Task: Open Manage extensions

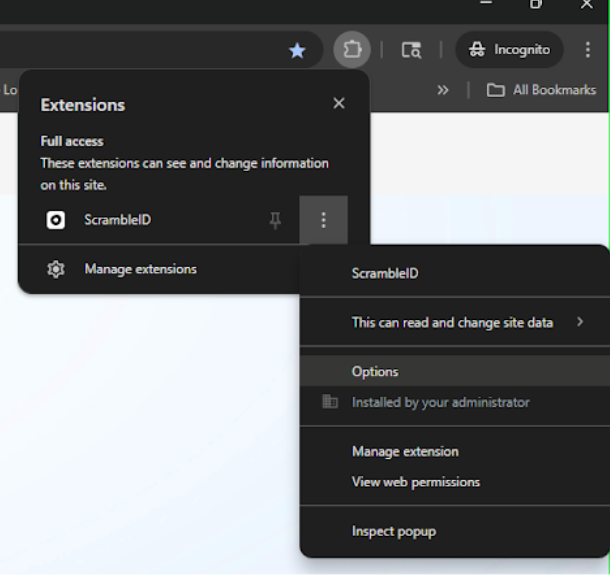Action: tap(159, 269)
